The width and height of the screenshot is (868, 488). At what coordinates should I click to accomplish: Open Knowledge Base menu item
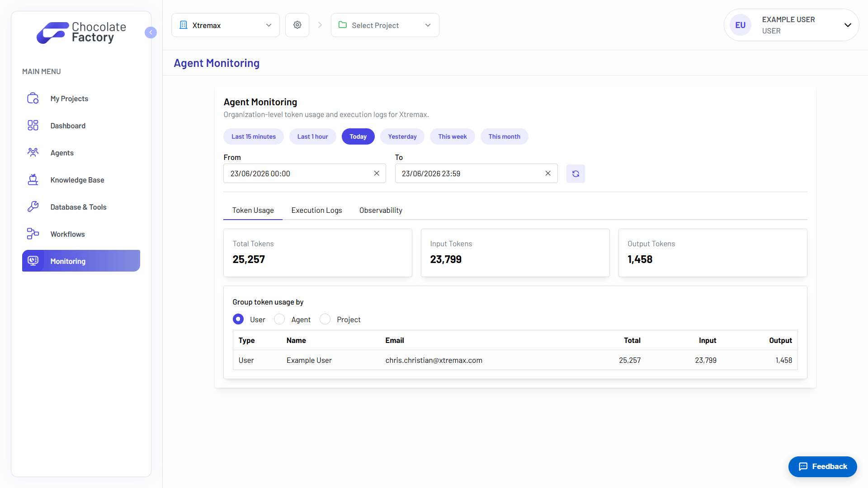tap(81, 180)
